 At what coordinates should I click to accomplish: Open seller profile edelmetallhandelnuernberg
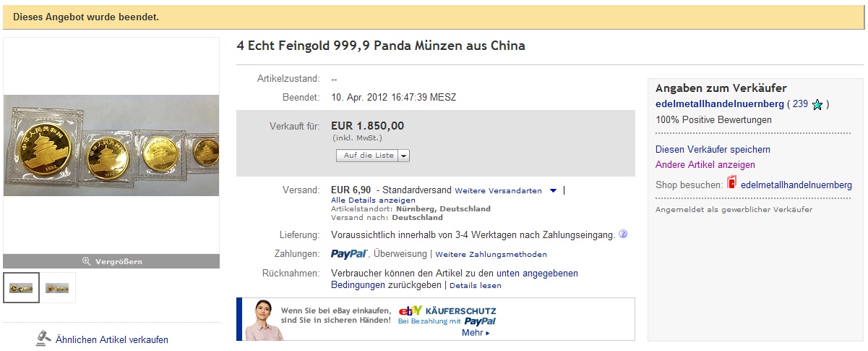pos(720,104)
